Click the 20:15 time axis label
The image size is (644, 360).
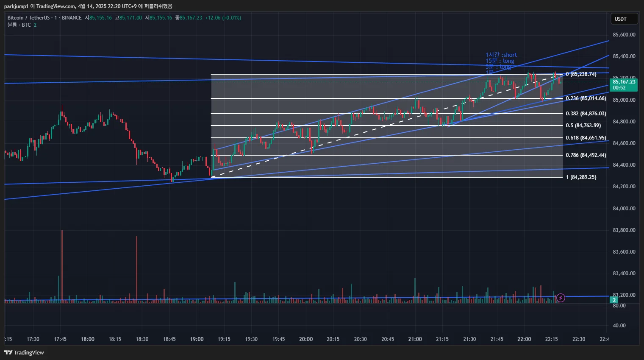click(x=333, y=339)
